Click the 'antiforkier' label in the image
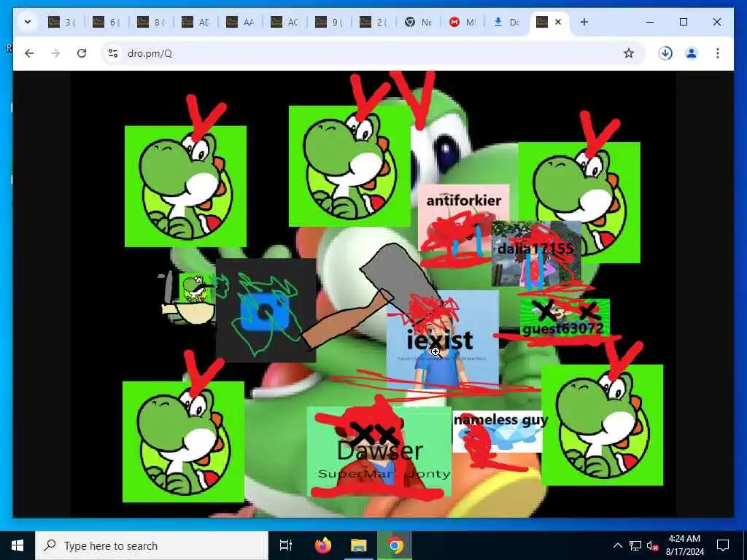The width and height of the screenshot is (747, 560). (463, 201)
